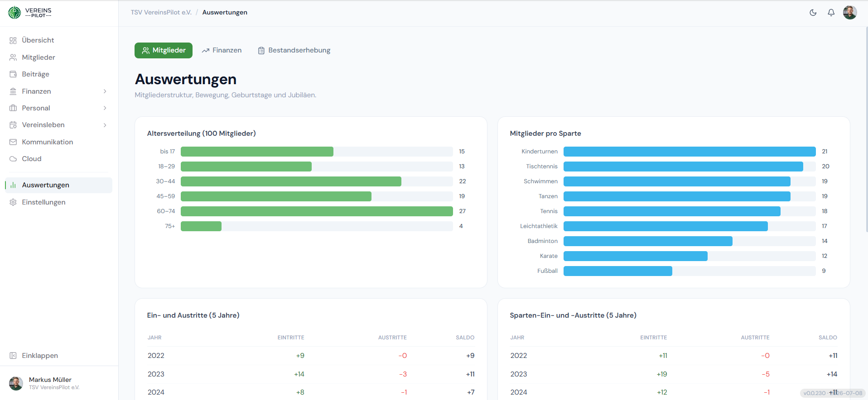
Task: Go to TSV VereinsPilot e.V. breadcrumb
Action: click(x=161, y=12)
